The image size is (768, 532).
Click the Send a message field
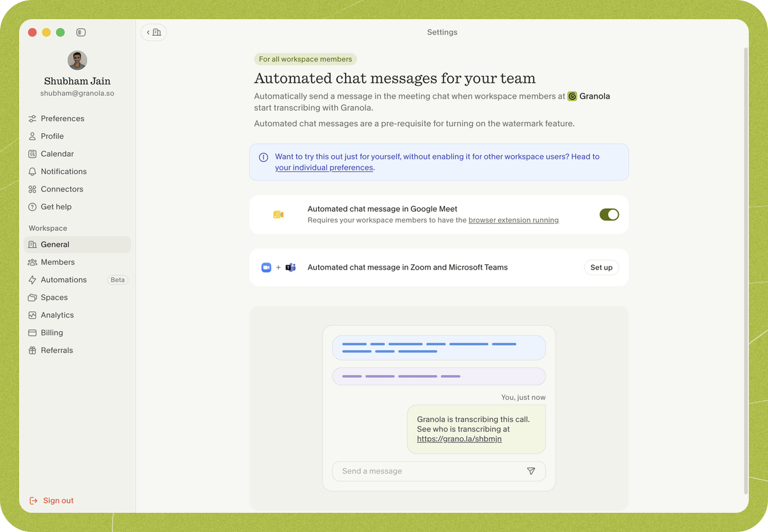(x=439, y=471)
